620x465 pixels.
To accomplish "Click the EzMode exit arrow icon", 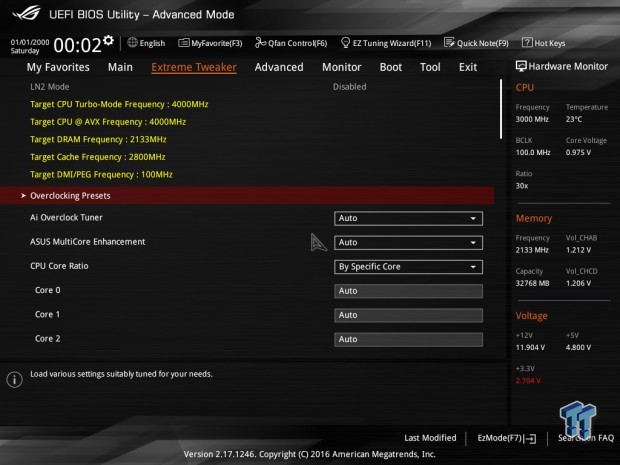I will [531, 439].
